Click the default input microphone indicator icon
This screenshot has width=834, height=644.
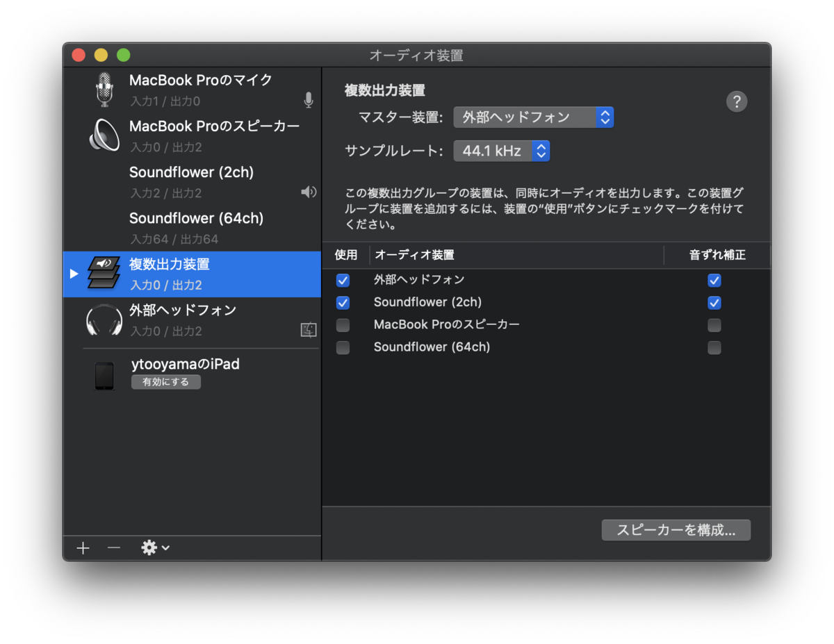click(x=309, y=101)
